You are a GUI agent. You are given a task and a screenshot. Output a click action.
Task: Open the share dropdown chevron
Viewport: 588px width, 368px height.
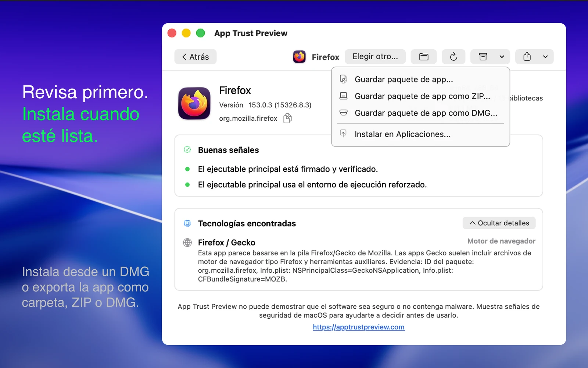click(545, 57)
